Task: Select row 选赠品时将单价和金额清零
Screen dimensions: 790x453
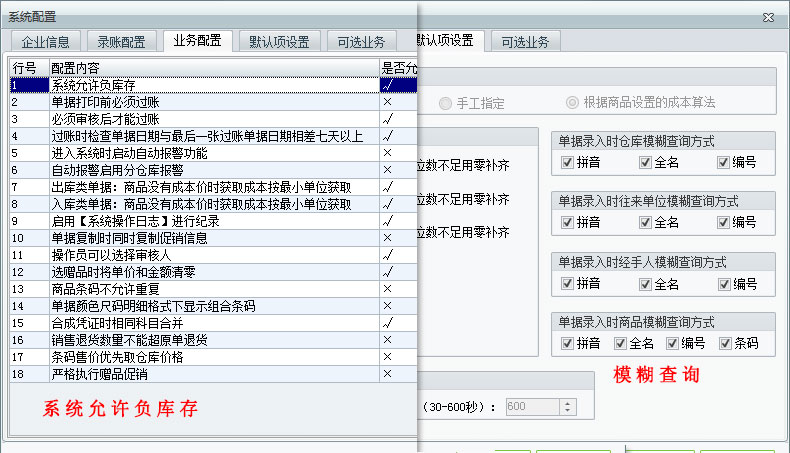Action: [214, 272]
